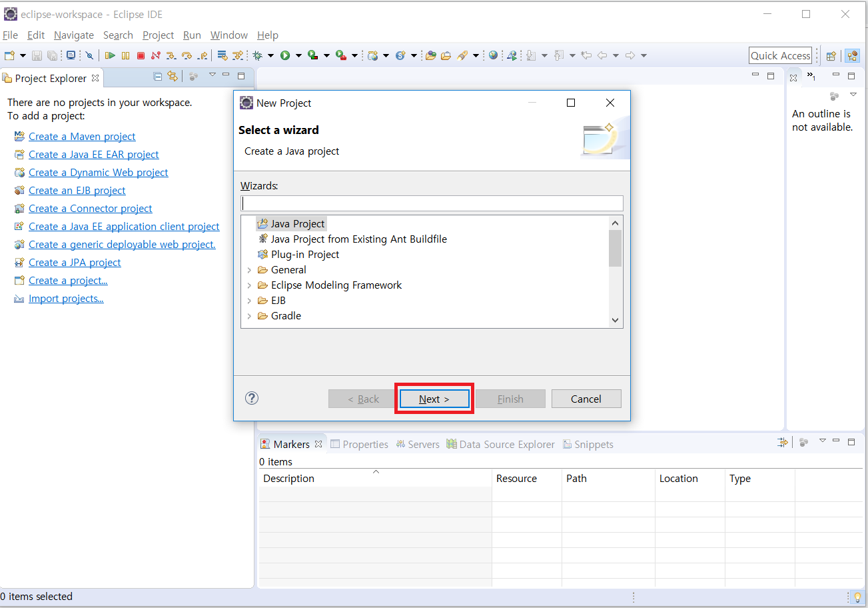This screenshot has width=868, height=608.
Task: Click the Create a JPA project link
Action: pos(75,263)
